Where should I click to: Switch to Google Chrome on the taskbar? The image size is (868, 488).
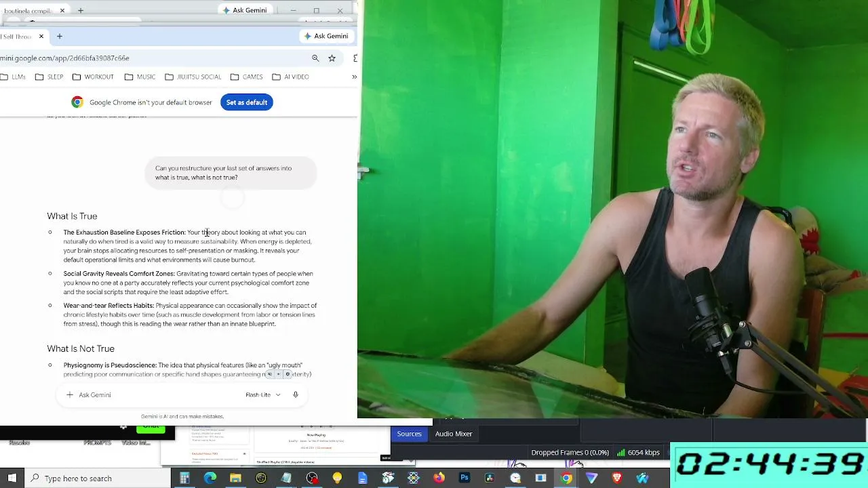pos(566,479)
